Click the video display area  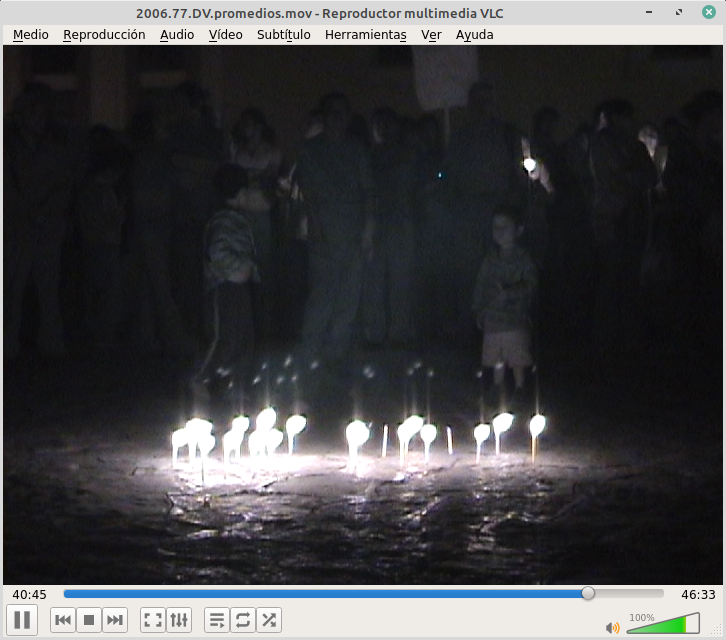(x=363, y=314)
